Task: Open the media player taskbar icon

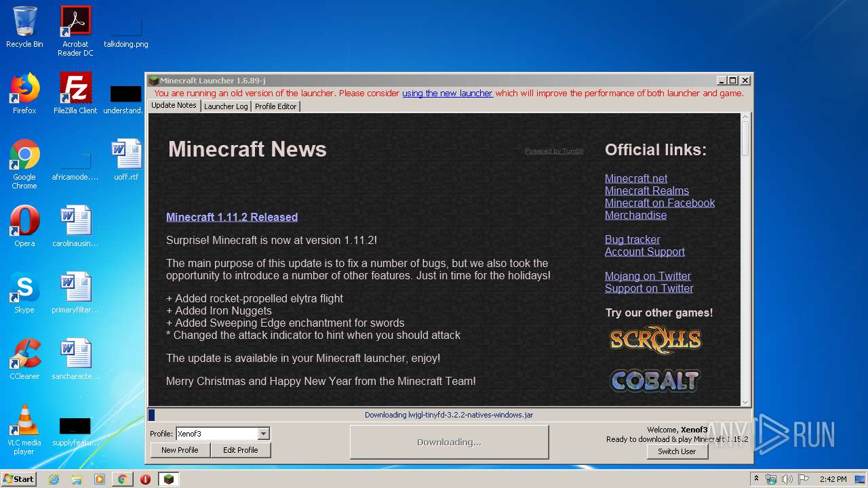Action: [100, 479]
